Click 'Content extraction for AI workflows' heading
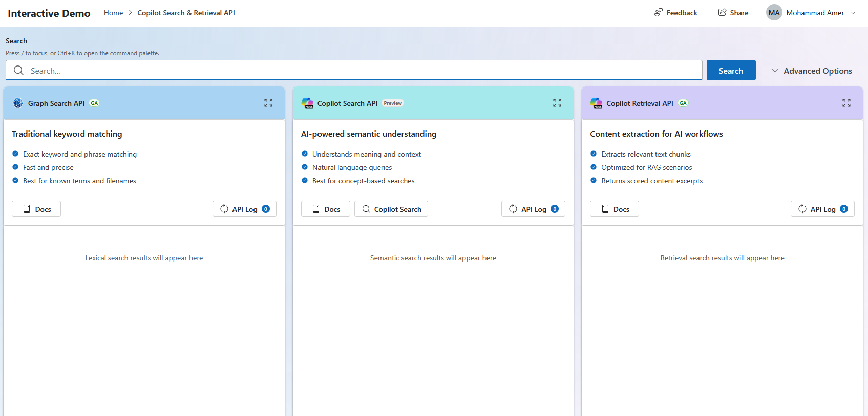Screen dimensions: 868x416 pyautogui.click(x=657, y=134)
